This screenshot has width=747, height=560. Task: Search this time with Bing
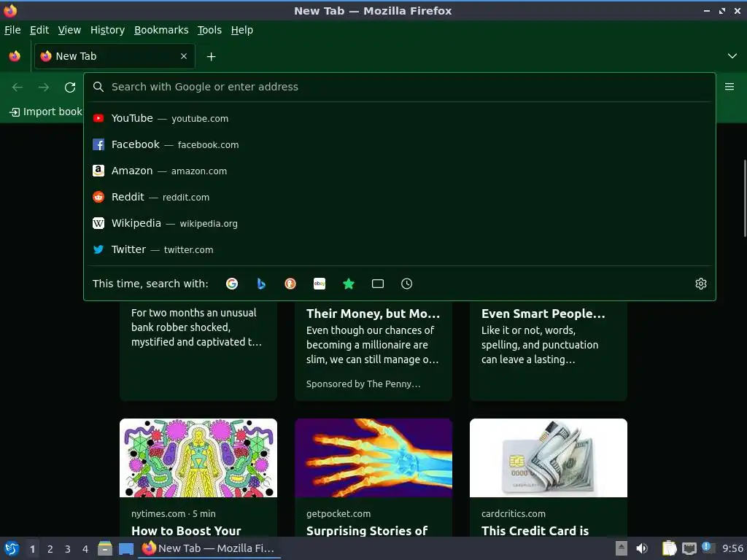(x=261, y=284)
